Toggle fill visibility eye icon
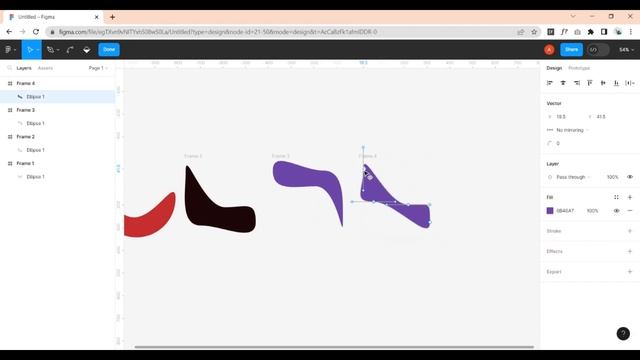 click(x=616, y=211)
